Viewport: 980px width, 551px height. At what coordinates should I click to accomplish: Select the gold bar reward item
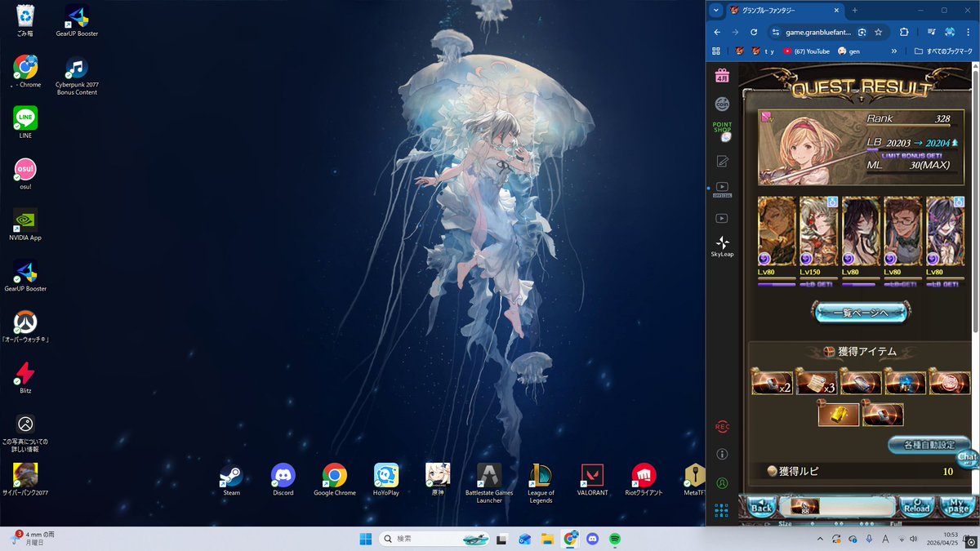839,415
